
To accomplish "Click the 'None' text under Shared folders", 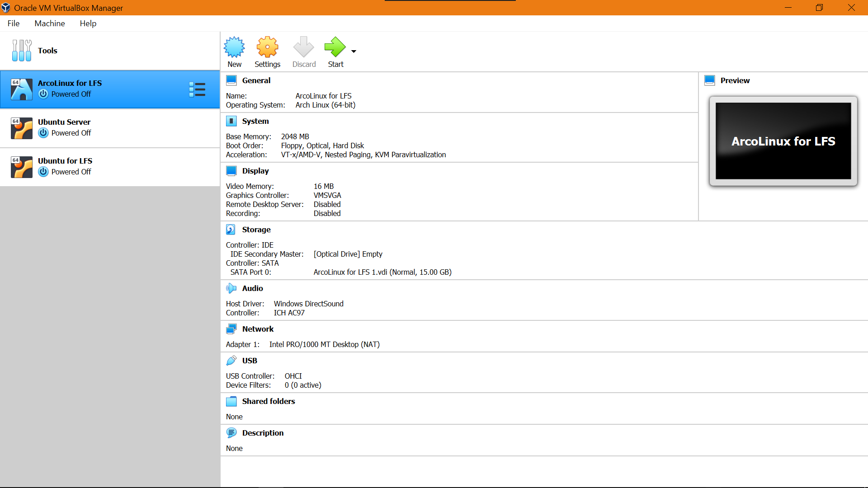I will coord(234,417).
